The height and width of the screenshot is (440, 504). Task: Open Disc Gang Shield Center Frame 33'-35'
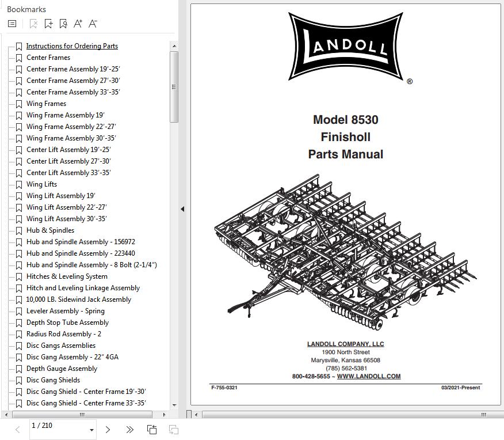point(86,403)
